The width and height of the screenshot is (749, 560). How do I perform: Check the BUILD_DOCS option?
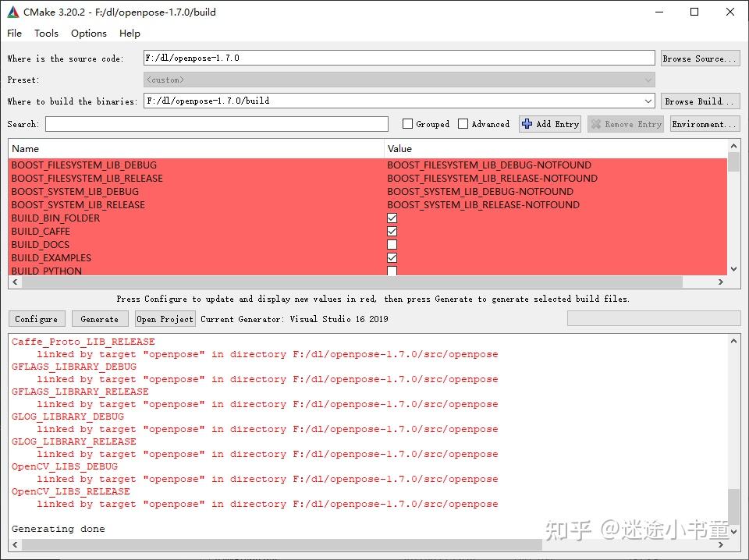pyautogui.click(x=391, y=244)
